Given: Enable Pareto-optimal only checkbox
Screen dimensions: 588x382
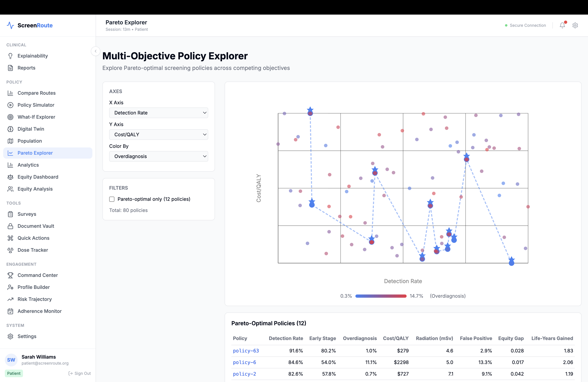Looking at the screenshot, I should pos(112,199).
